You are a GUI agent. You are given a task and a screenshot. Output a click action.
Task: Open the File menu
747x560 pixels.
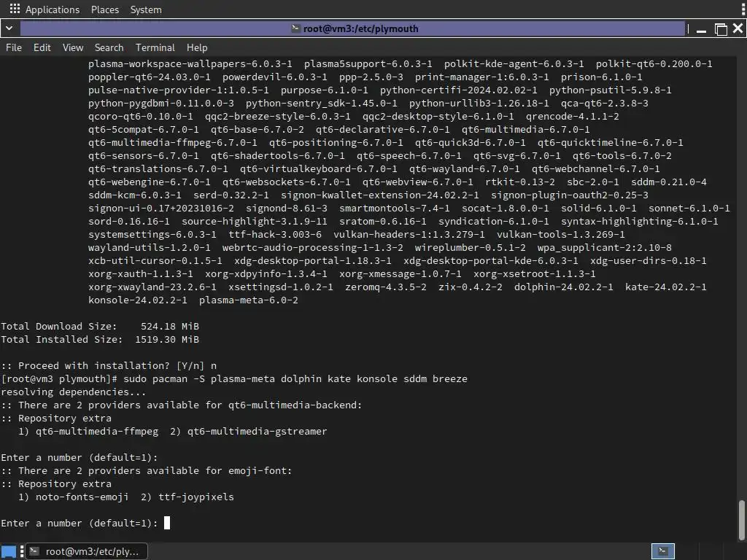click(14, 47)
